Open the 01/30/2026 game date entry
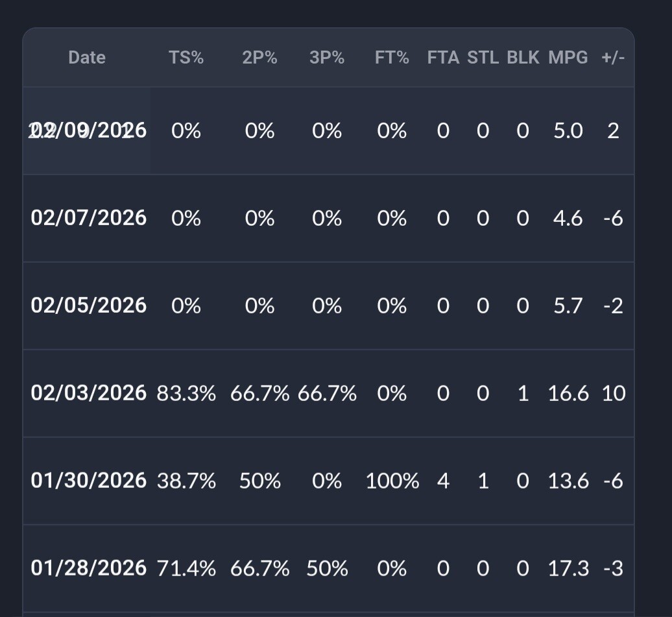Screen dimensions: 672x617 [x=89, y=481]
